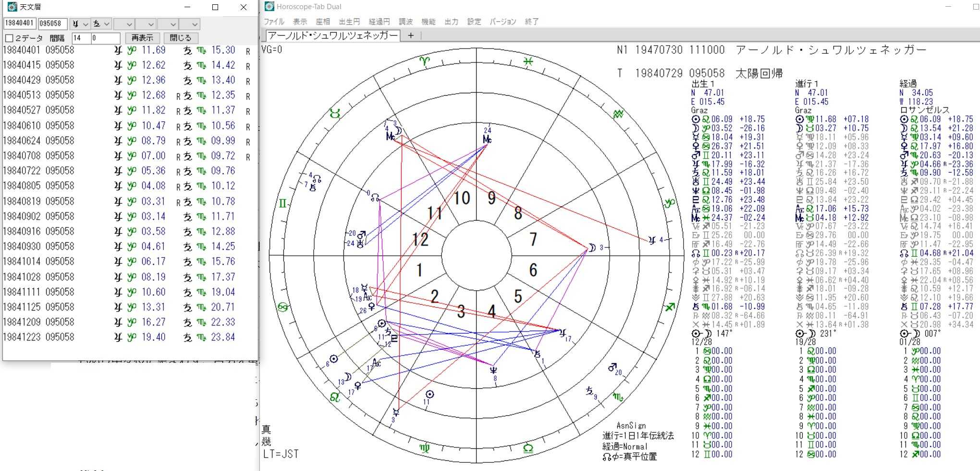980x471 pixels.
Task: Click the Aquarius sign on the chart ring
Action: coord(618,114)
